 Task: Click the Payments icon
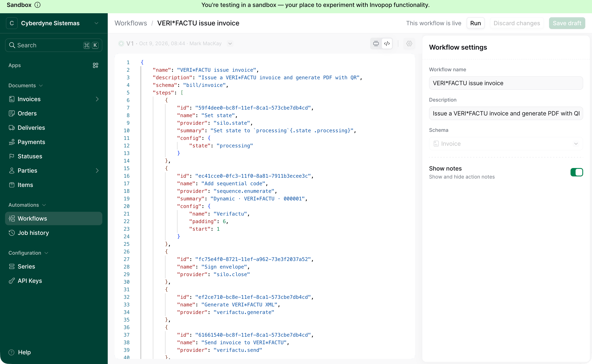click(x=12, y=142)
